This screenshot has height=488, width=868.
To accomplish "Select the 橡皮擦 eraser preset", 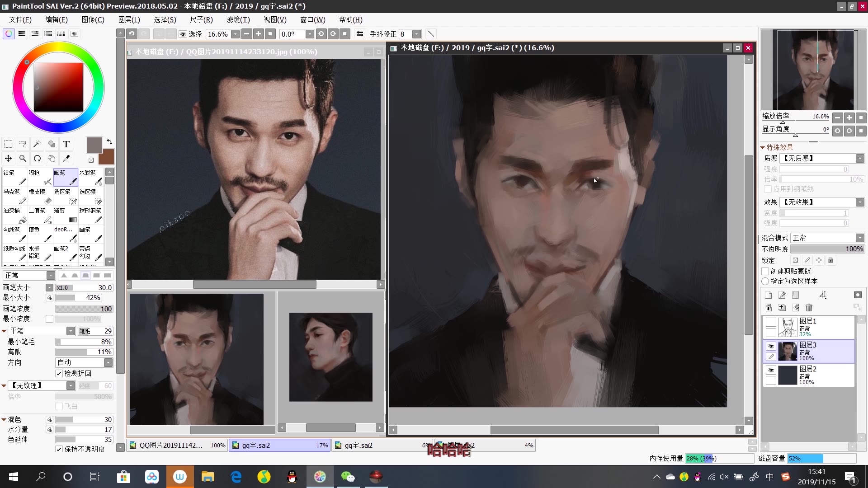I will pos(40,196).
